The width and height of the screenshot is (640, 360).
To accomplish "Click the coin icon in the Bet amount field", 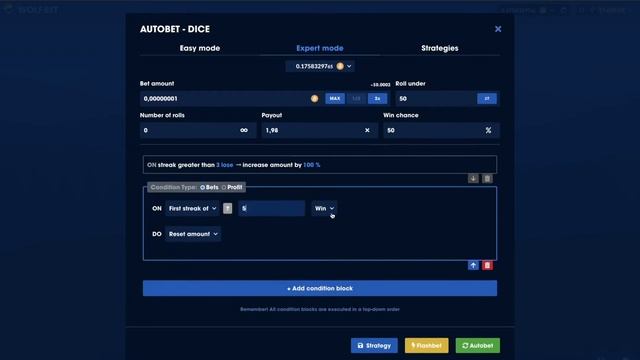I will (x=314, y=98).
